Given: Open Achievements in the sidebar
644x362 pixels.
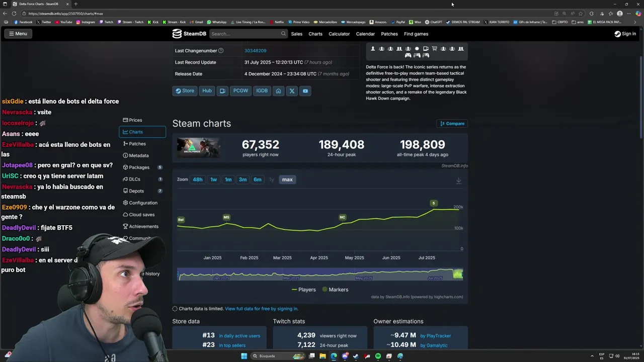Looking at the screenshot, I should click(x=142, y=226).
